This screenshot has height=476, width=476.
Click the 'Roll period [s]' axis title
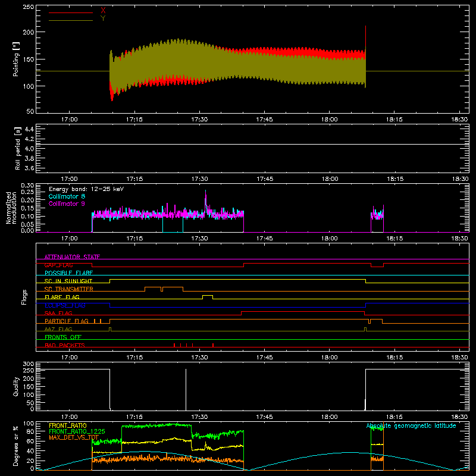click(x=17, y=148)
